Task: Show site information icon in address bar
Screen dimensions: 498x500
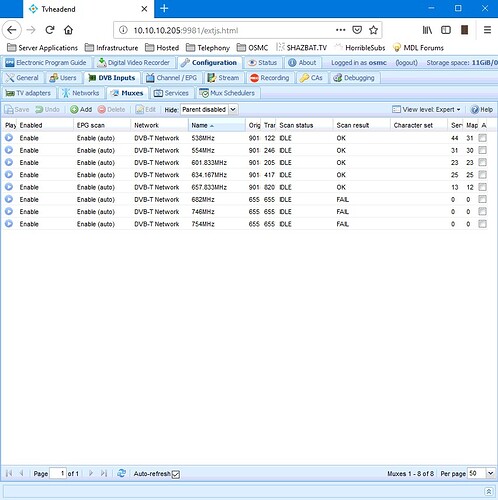Action: [123, 30]
